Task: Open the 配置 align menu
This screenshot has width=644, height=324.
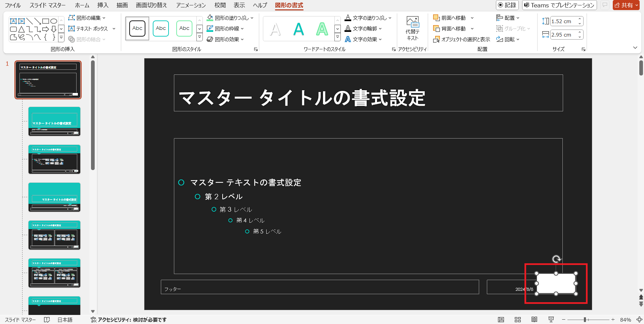Action: point(508,18)
